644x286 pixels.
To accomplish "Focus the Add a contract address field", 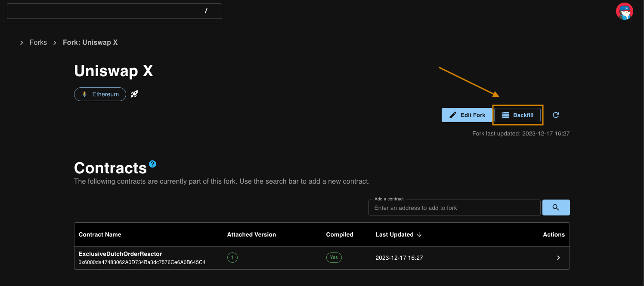I will (x=454, y=208).
